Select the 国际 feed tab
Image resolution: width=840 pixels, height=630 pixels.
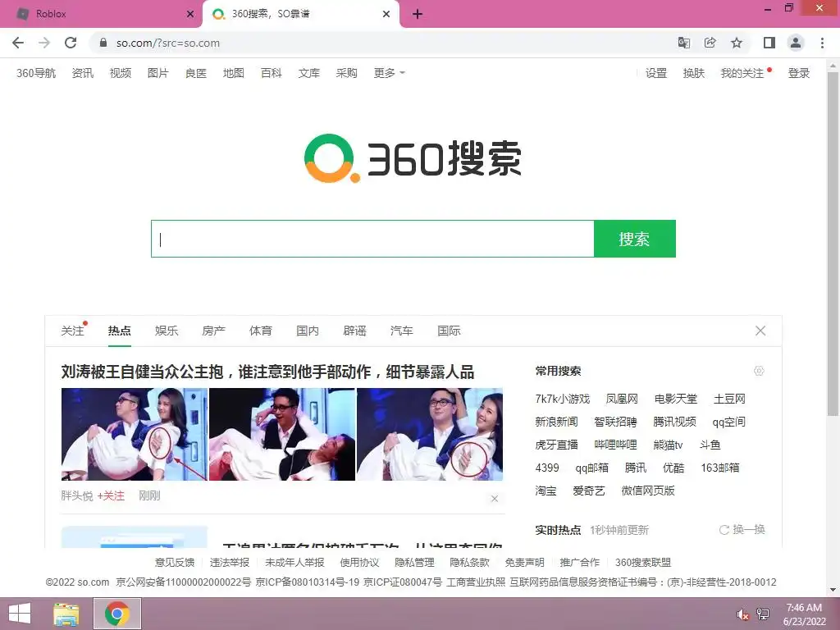449,331
